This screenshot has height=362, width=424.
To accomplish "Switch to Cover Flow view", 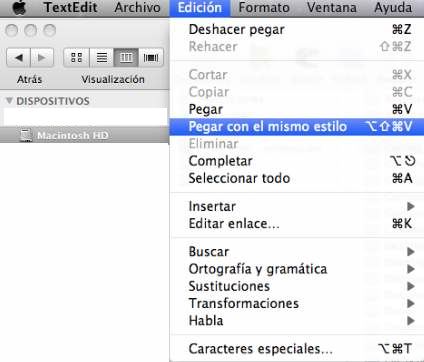I will [x=151, y=58].
